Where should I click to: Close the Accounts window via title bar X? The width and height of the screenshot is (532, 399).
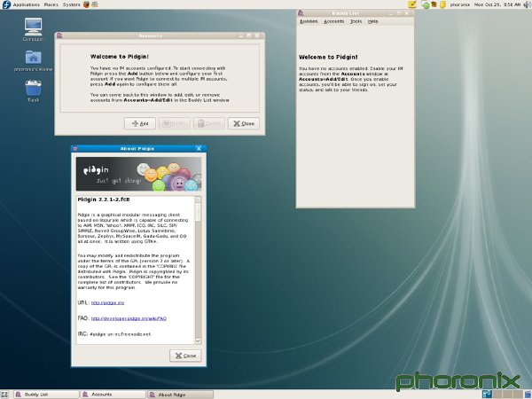click(x=257, y=35)
